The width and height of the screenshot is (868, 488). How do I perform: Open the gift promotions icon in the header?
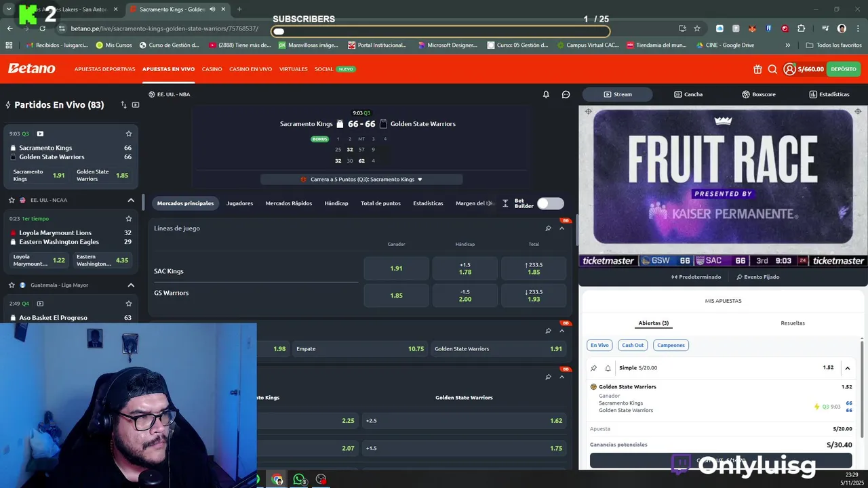click(757, 69)
